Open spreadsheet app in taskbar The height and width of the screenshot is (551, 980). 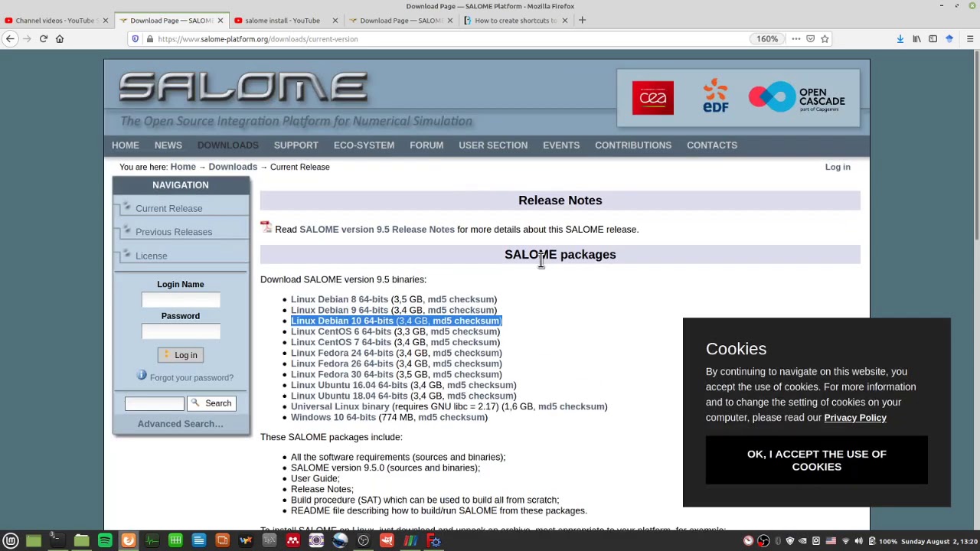point(175,541)
